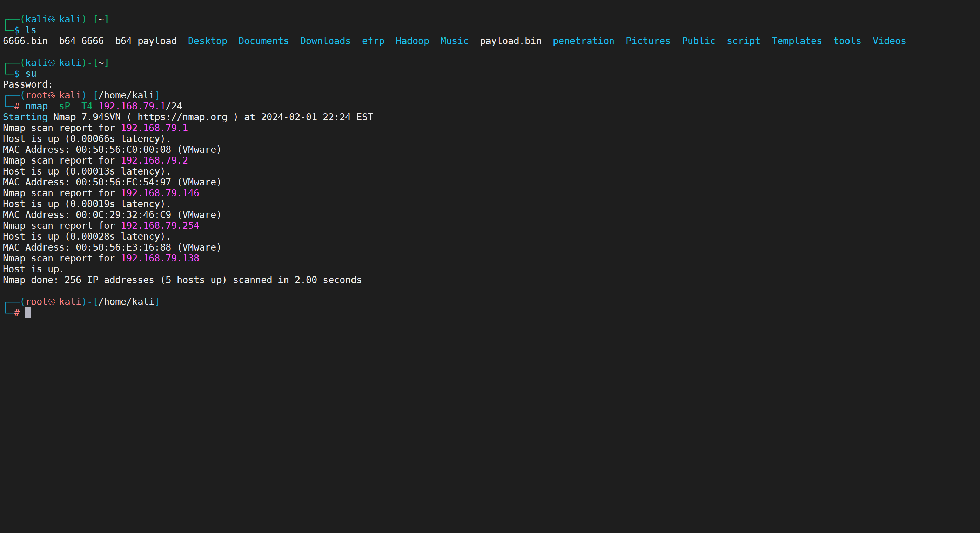The width and height of the screenshot is (980, 533).
Task: Click the nmap command word
Action: (36, 107)
